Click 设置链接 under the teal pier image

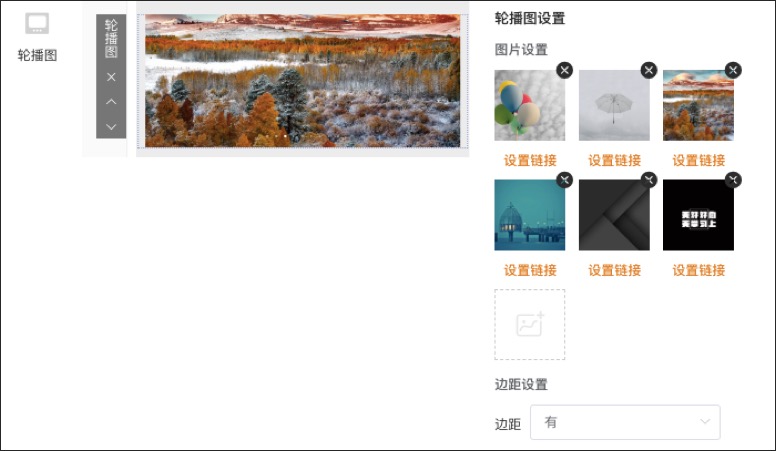tap(530, 270)
